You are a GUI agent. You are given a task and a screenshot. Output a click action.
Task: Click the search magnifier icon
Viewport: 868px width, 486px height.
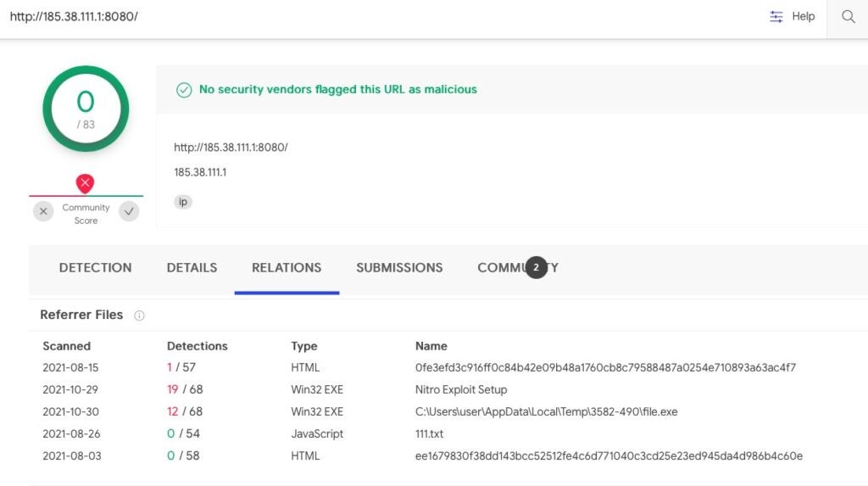click(x=848, y=17)
